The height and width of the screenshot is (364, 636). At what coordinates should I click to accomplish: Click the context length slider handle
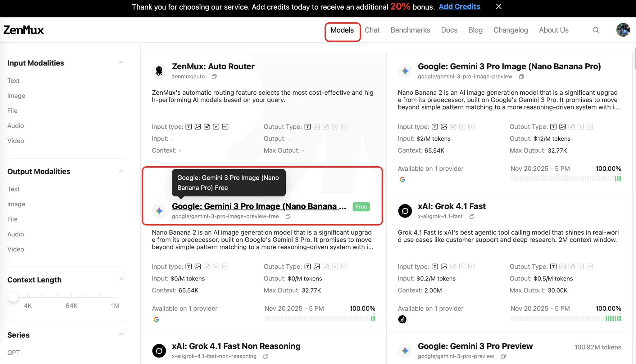coord(13,296)
